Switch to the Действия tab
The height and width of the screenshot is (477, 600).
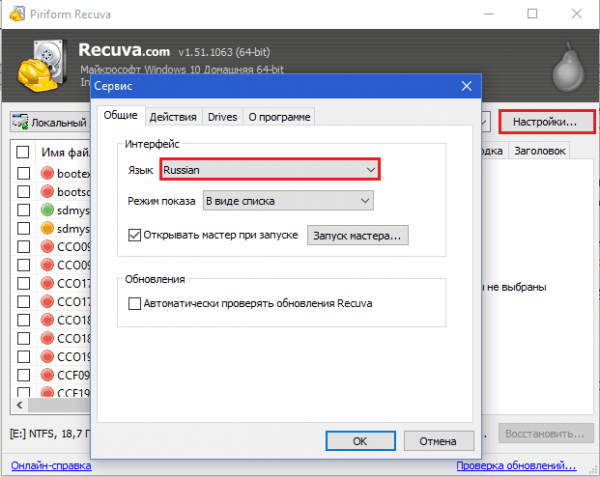point(173,117)
